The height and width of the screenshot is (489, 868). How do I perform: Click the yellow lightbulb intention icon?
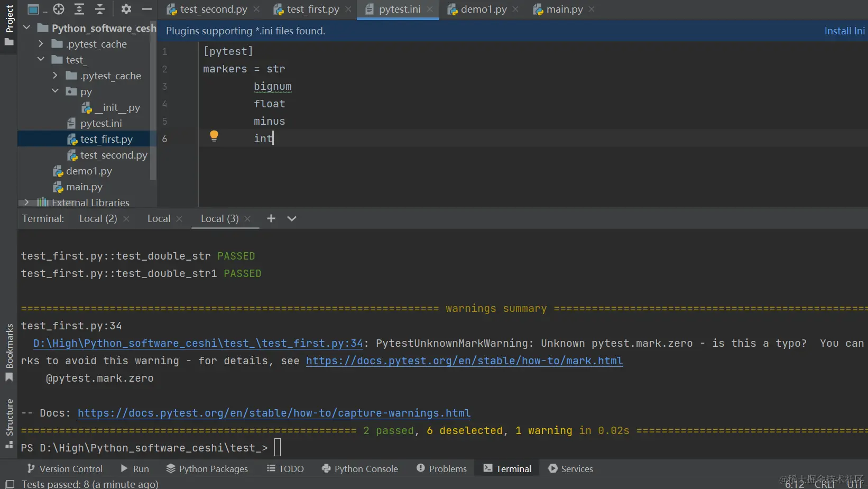pyautogui.click(x=214, y=136)
